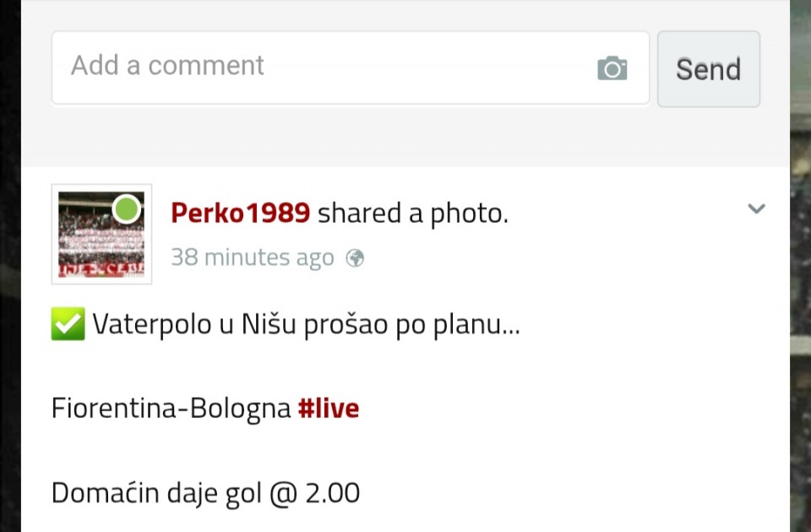Click the "shared a photo." text
Screen dimensions: 811x532
click(x=413, y=214)
